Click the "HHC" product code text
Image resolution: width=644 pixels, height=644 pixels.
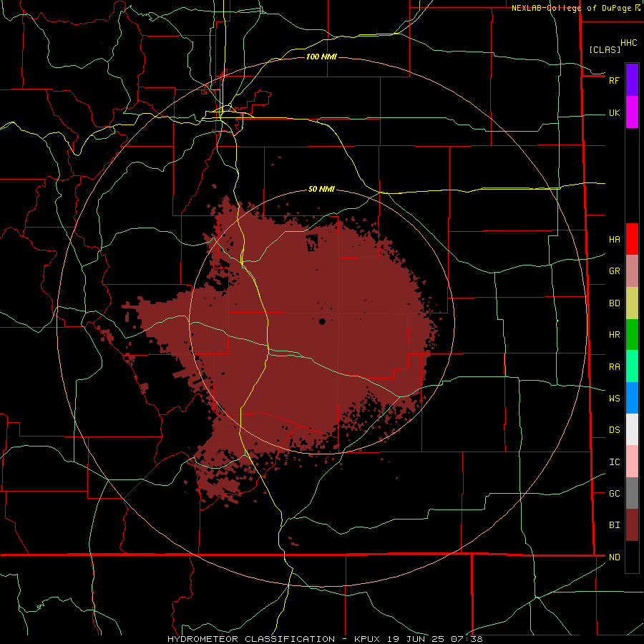coord(629,43)
